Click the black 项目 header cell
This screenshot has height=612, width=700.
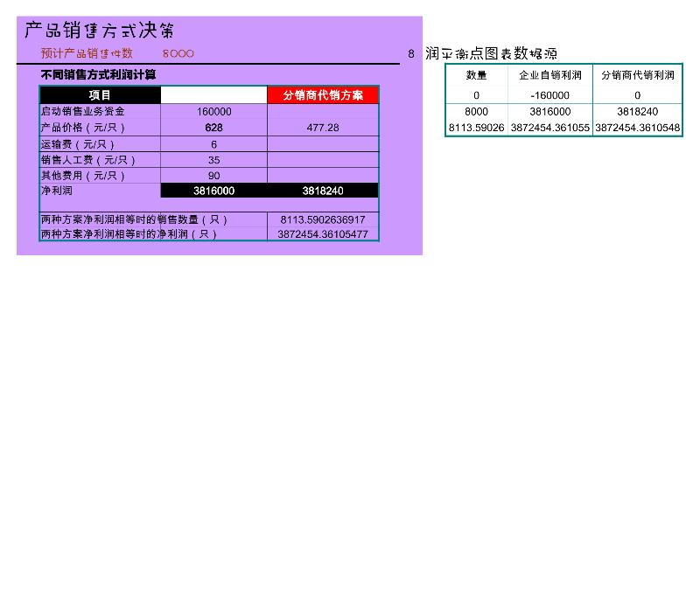[x=100, y=95]
